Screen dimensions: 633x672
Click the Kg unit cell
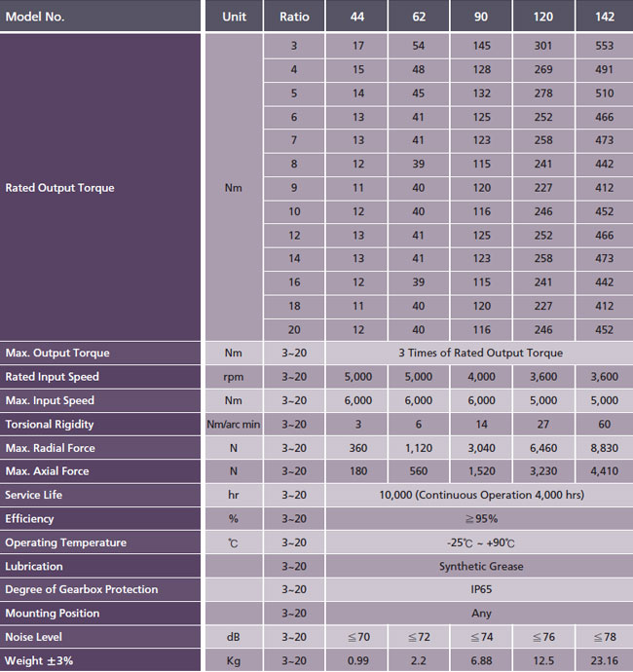coord(234,660)
